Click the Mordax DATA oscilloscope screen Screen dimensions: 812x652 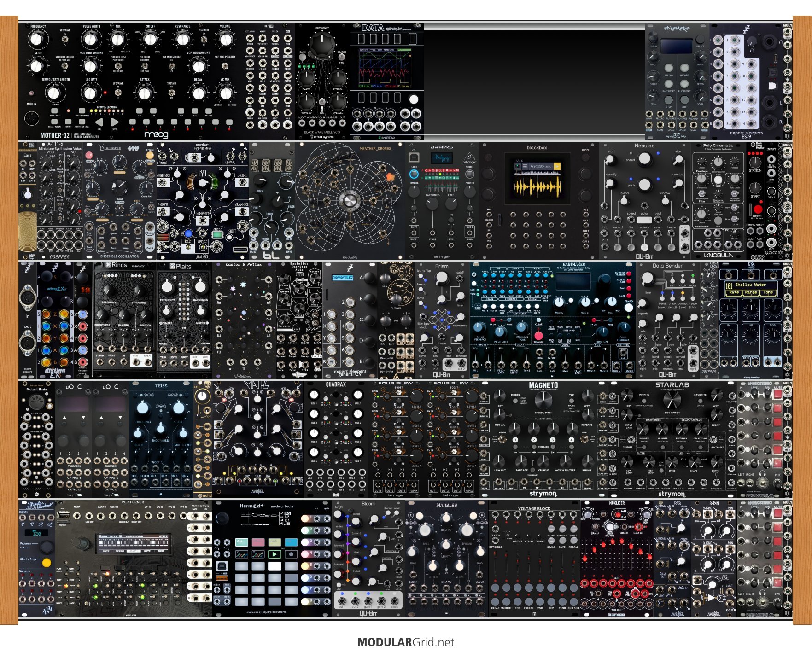coord(385,67)
